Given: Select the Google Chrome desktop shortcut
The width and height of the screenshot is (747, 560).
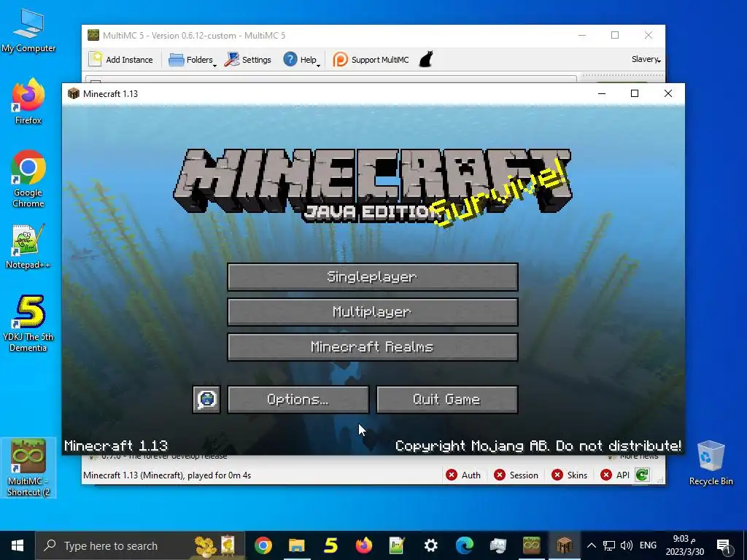Looking at the screenshot, I should 28,179.
